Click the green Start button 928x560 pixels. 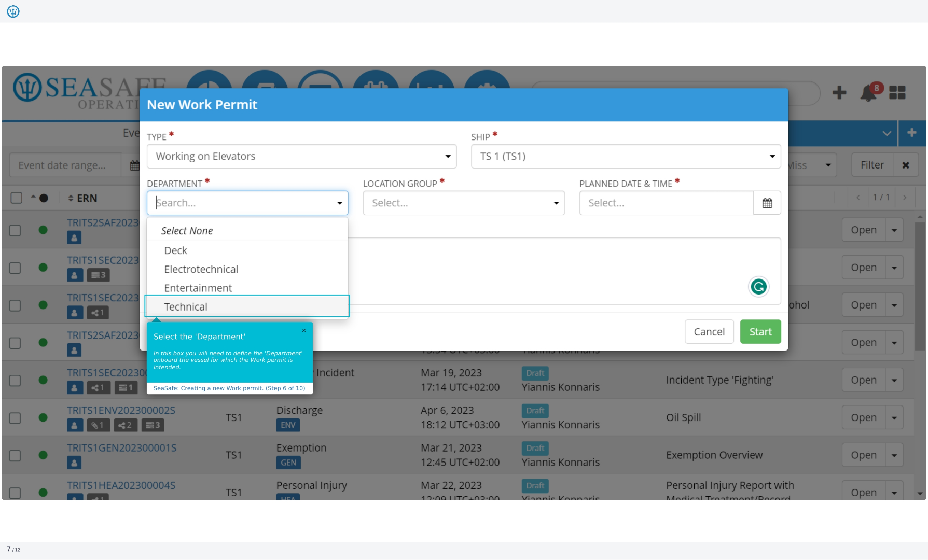click(760, 332)
